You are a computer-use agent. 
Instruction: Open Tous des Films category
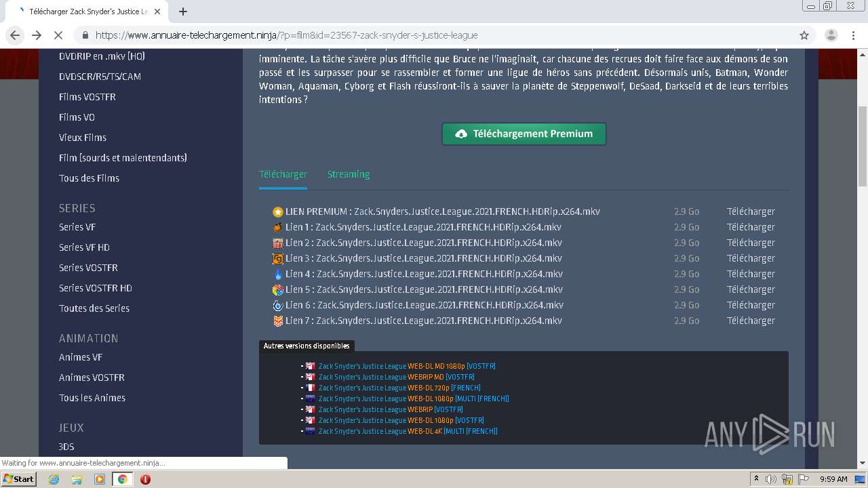click(89, 178)
